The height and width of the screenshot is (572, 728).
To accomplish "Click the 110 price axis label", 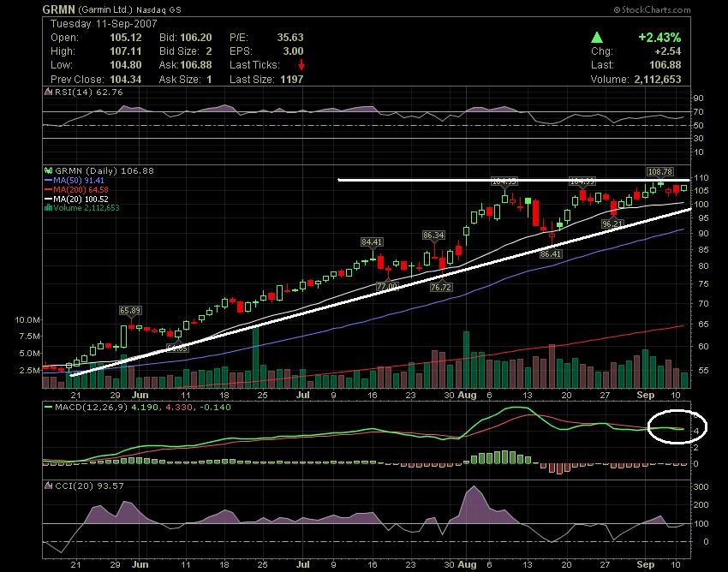I will point(701,178).
